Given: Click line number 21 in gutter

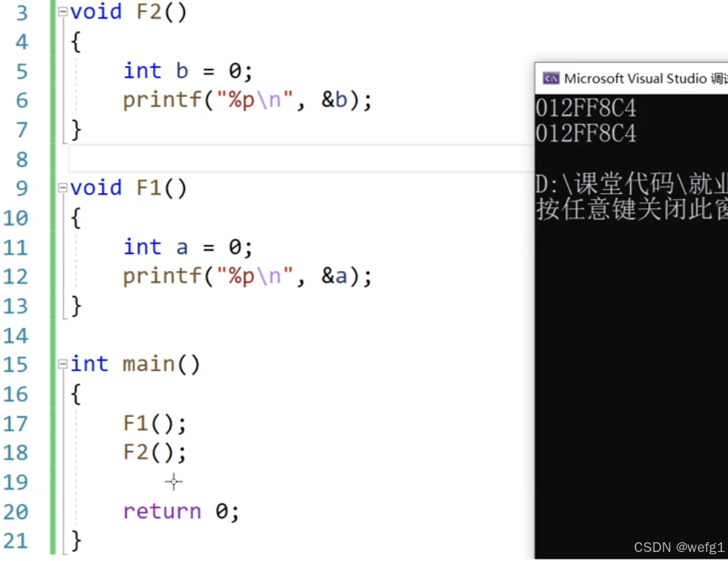Looking at the screenshot, I should [x=16, y=541].
